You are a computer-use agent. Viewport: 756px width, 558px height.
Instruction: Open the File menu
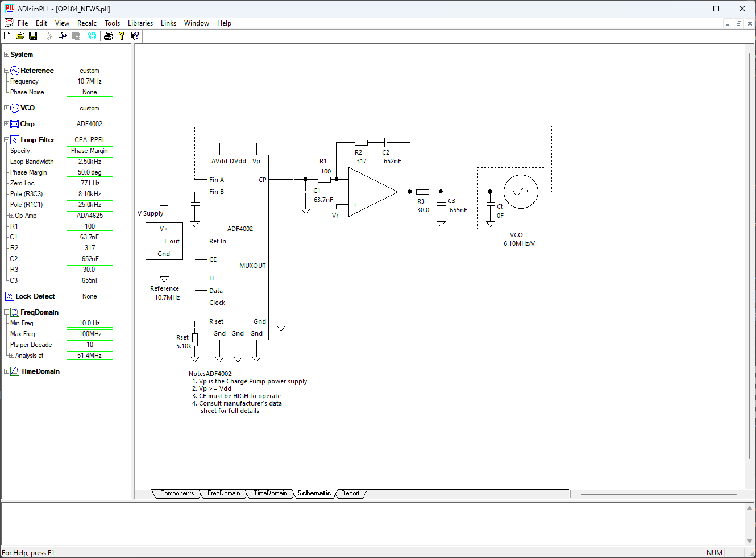23,23
